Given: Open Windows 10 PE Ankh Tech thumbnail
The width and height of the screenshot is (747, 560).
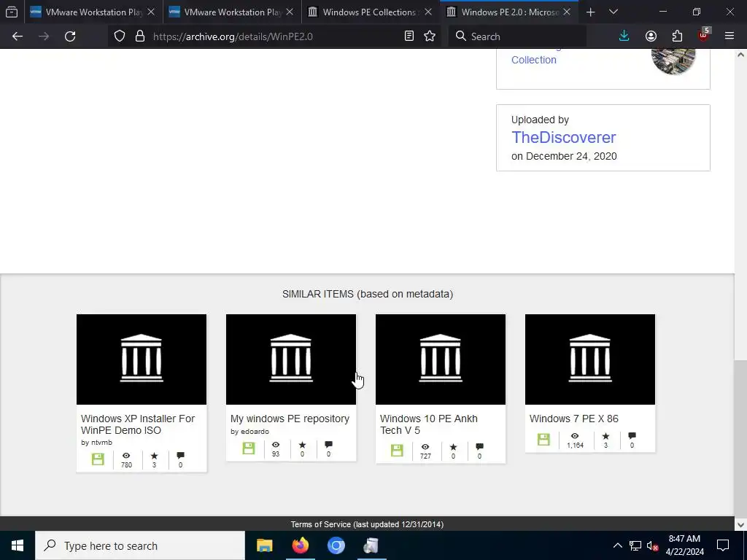Looking at the screenshot, I should point(441,359).
